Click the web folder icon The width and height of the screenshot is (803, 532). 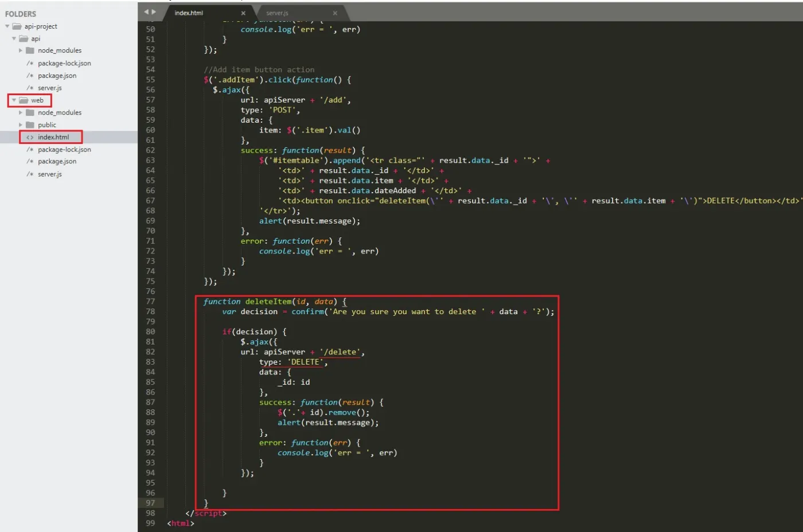click(x=24, y=100)
